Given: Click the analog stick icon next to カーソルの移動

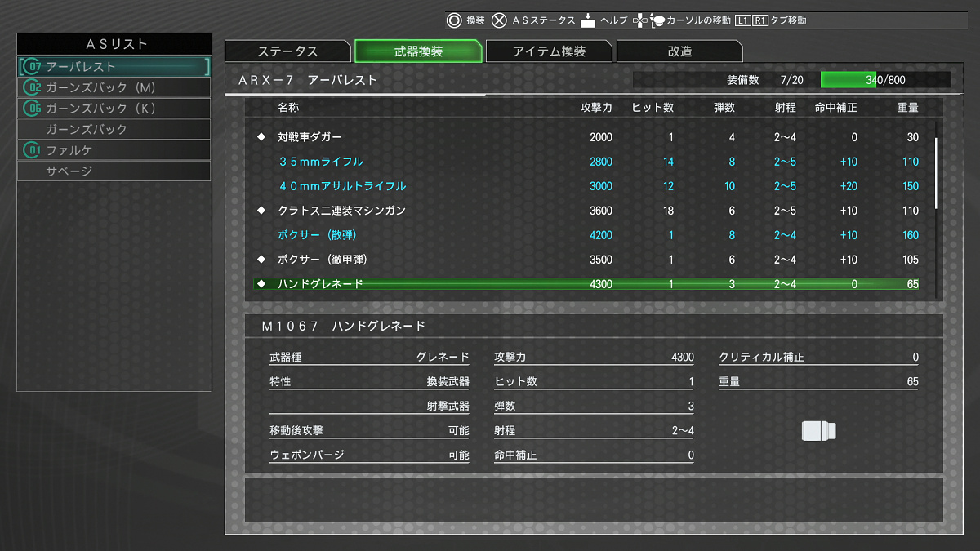Looking at the screenshot, I should point(657,21).
